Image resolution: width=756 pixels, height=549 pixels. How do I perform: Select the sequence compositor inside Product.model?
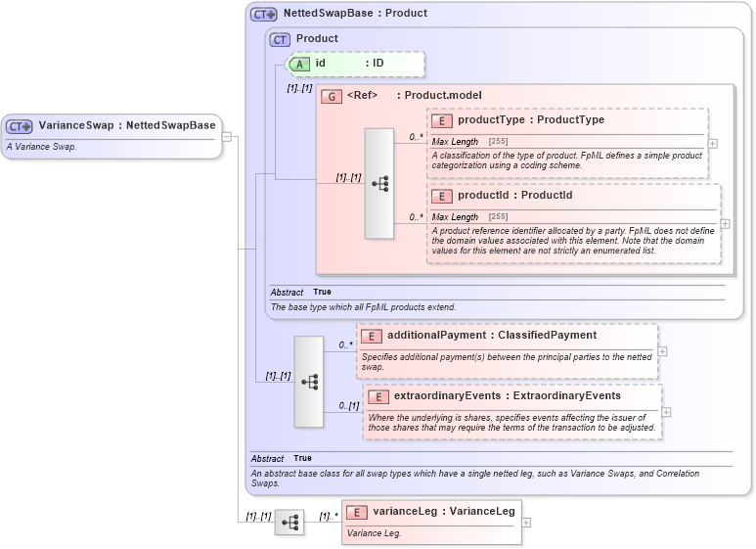tap(379, 183)
